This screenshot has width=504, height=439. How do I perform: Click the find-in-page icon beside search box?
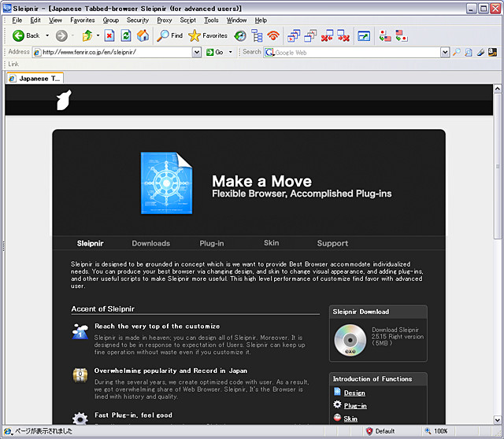click(x=469, y=53)
